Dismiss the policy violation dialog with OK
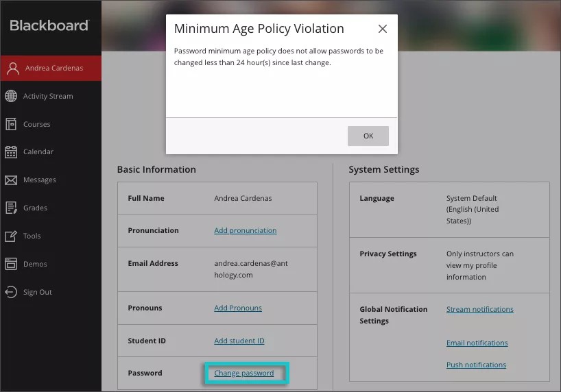 [368, 136]
